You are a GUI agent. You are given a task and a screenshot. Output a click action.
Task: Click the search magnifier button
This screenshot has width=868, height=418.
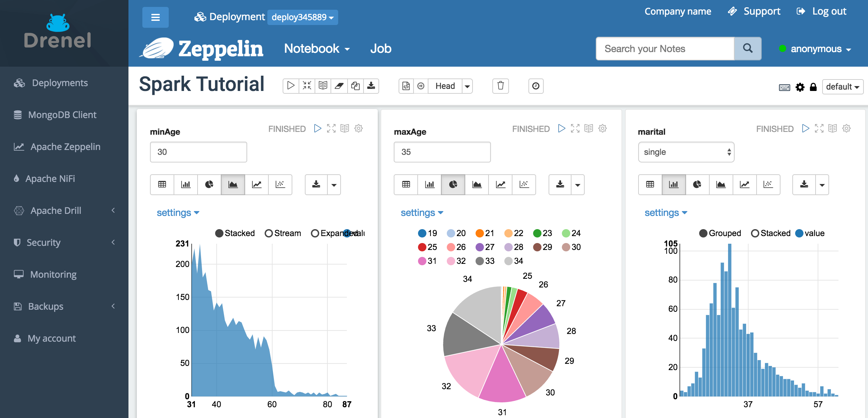[748, 49]
